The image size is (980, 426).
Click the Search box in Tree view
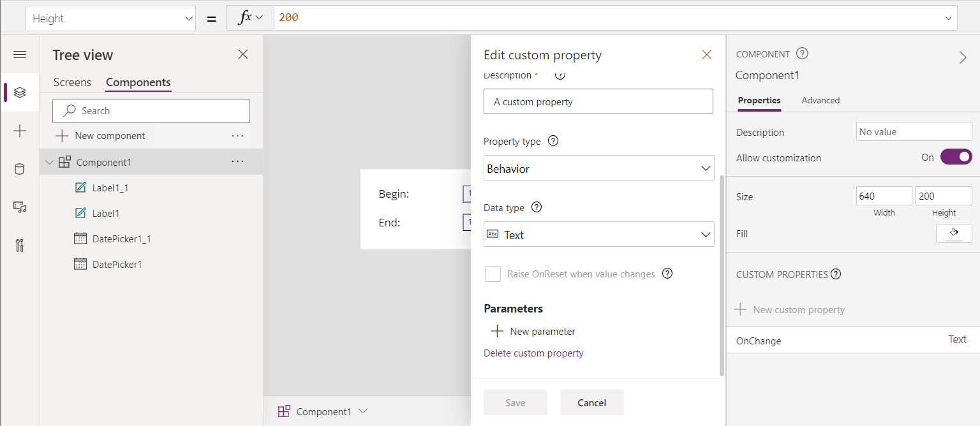tap(151, 111)
